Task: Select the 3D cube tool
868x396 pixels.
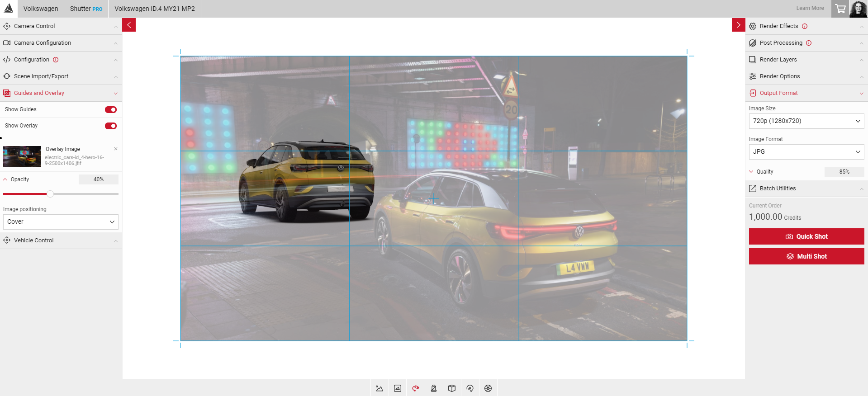Action: 452,388
